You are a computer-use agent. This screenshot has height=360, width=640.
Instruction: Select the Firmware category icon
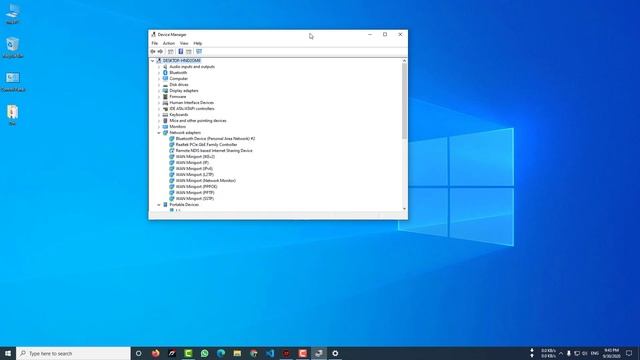pos(165,97)
